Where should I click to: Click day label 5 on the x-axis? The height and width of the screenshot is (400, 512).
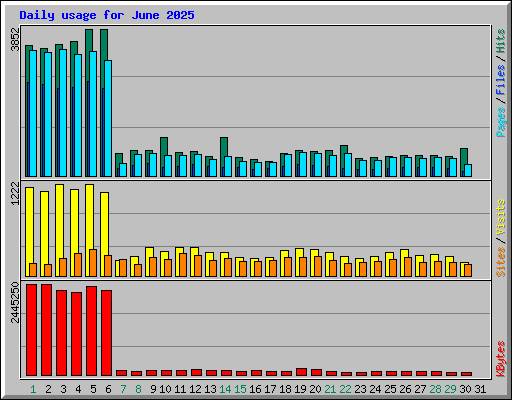(93, 389)
